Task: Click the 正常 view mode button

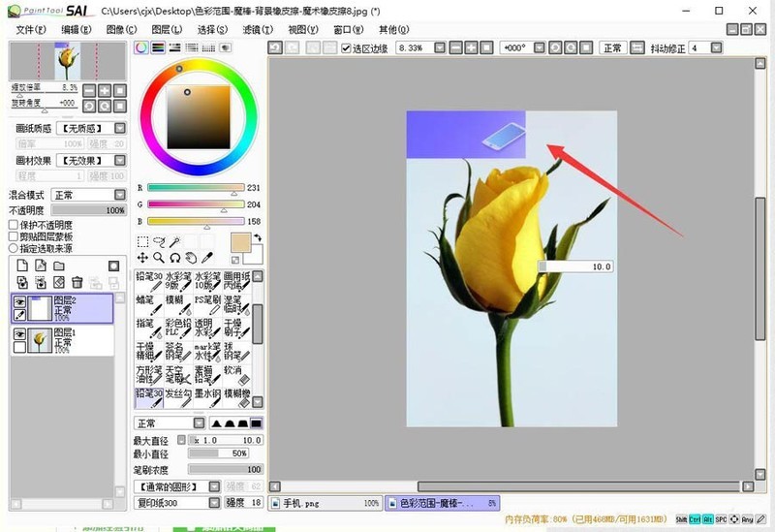Action: click(x=612, y=47)
